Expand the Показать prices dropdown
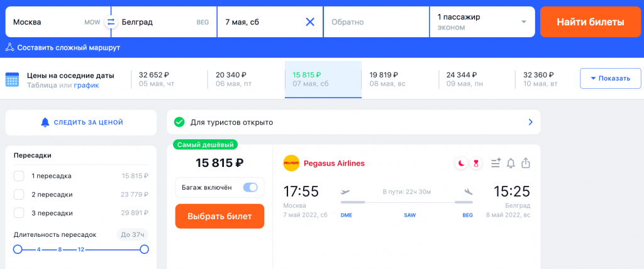Screen dimensions: 644x269 tap(610, 78)
